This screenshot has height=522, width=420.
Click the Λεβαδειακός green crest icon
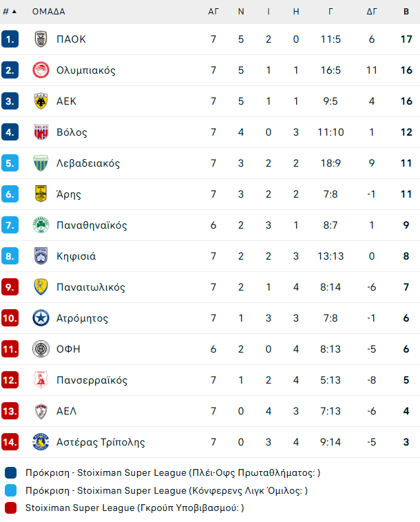pyautogui.click(x=41, y=163)
